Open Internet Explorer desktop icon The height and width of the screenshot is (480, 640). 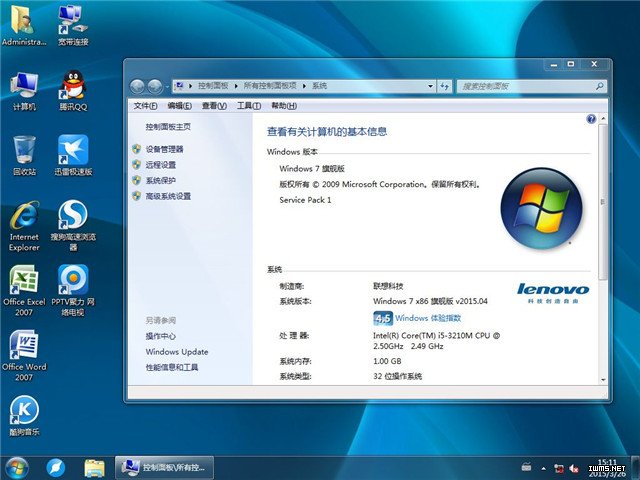24,226
